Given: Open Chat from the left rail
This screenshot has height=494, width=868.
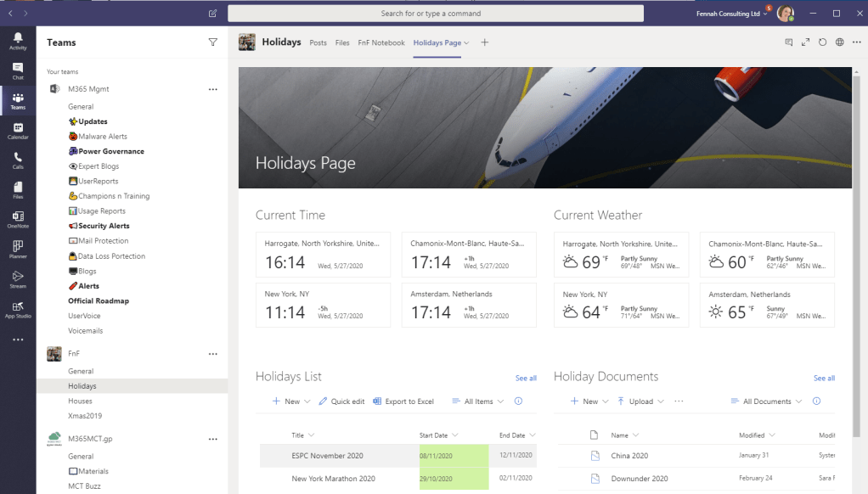Looking at the screenshot, I should click(x=18, y=70).
